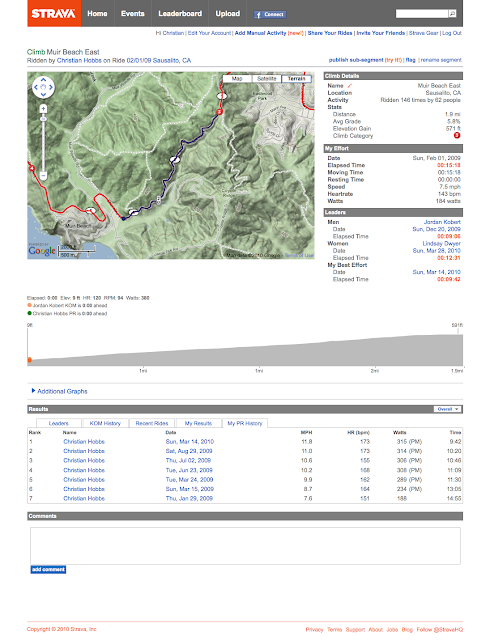Click the Privacy footer link

tap(314, 630)
